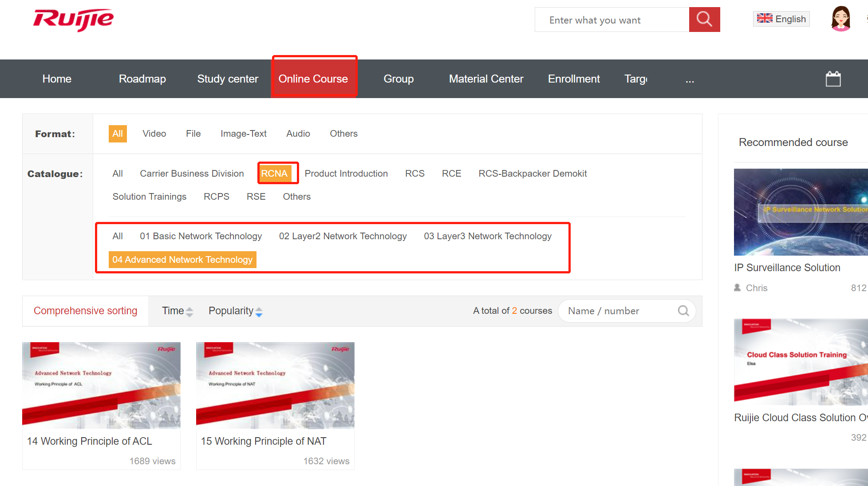This screenshot has height=486, width=868.
Task: Choose RCS catalogue filter
Action: pos(415,174)
